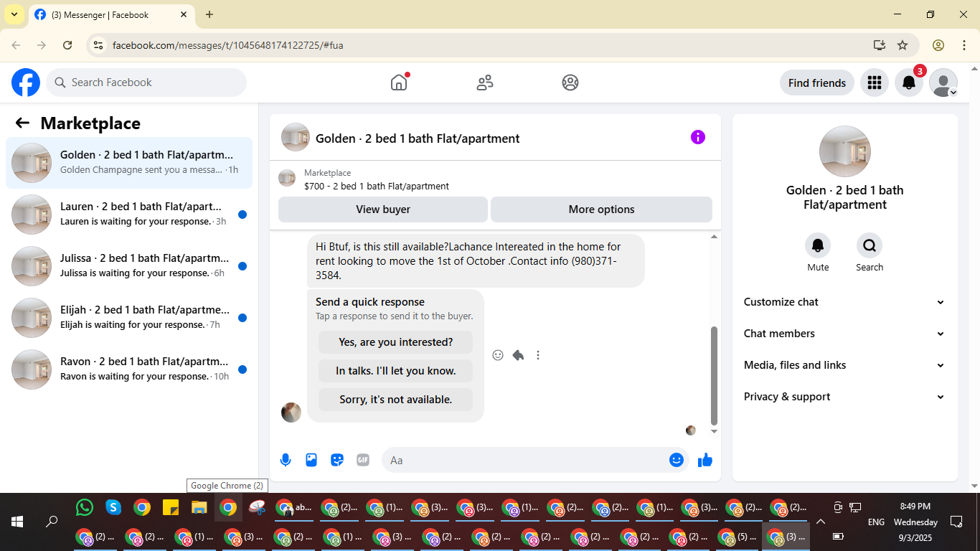Image resolution: width=980 pixels, height=551 pixels.
Task: Send quick response "Sorry, it's not available."
Action: (x=396, y=400)
